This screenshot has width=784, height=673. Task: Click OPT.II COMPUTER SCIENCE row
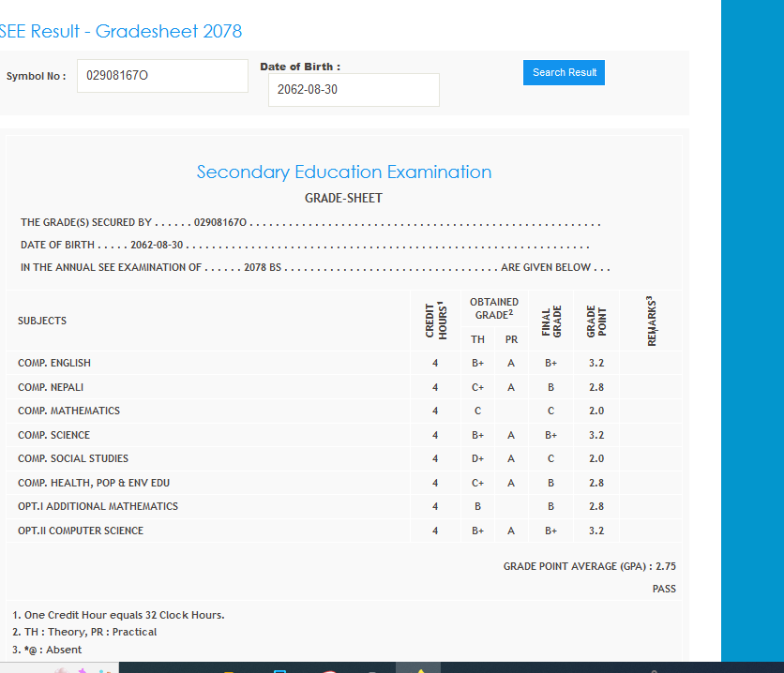click(x=81, y=531)
